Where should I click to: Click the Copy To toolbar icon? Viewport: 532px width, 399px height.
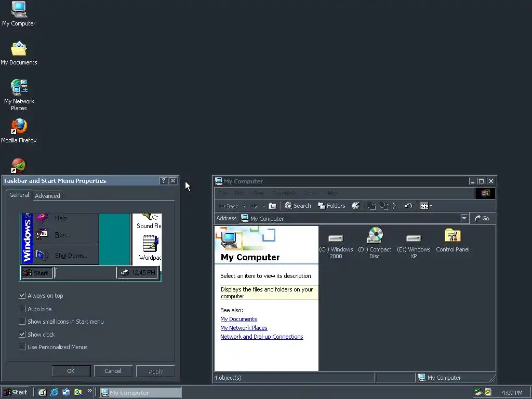pos(384,206)
